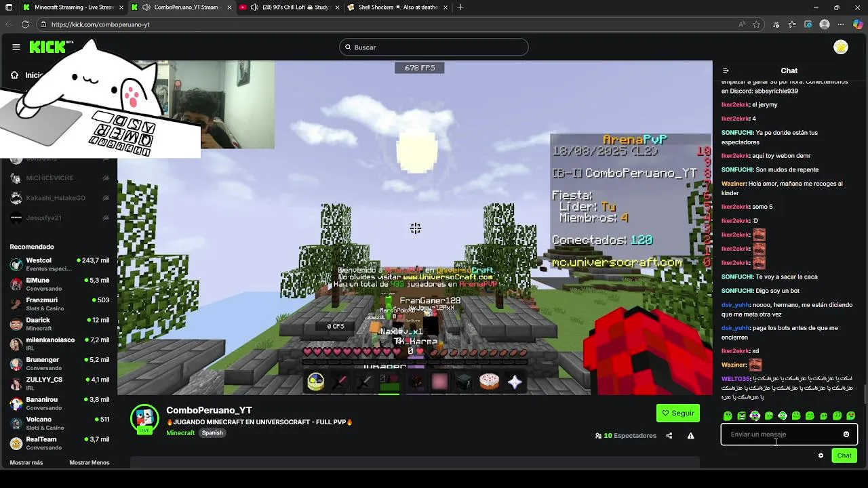Open the Internet Explorer mode icon

point(808,24)
